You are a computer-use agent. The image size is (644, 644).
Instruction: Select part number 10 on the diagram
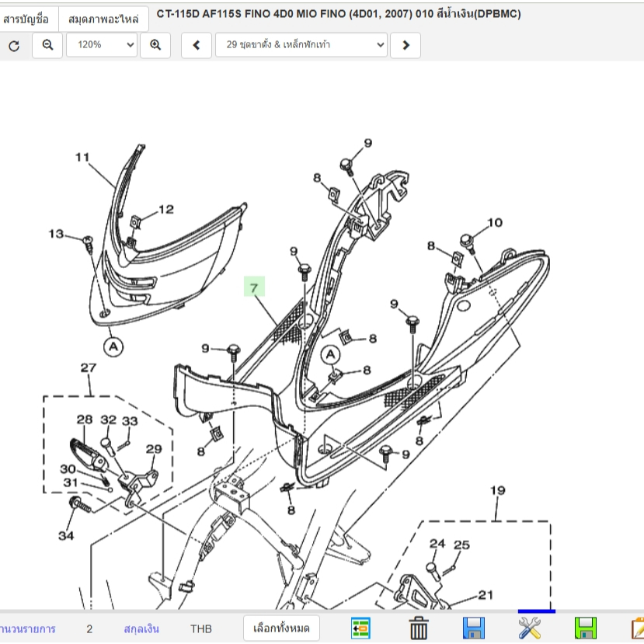tap(495, 223)
